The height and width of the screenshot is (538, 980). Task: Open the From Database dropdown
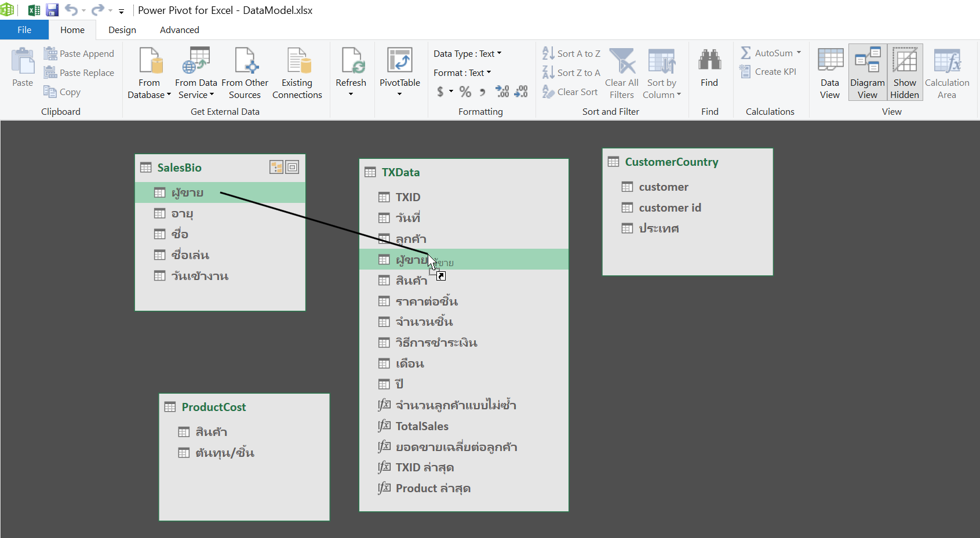coord(149,72)
